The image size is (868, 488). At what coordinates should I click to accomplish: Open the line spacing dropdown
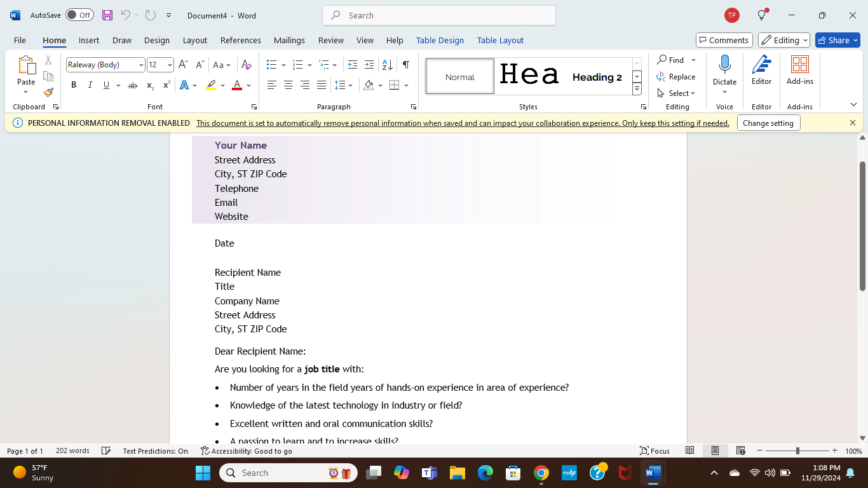(342, 85)
